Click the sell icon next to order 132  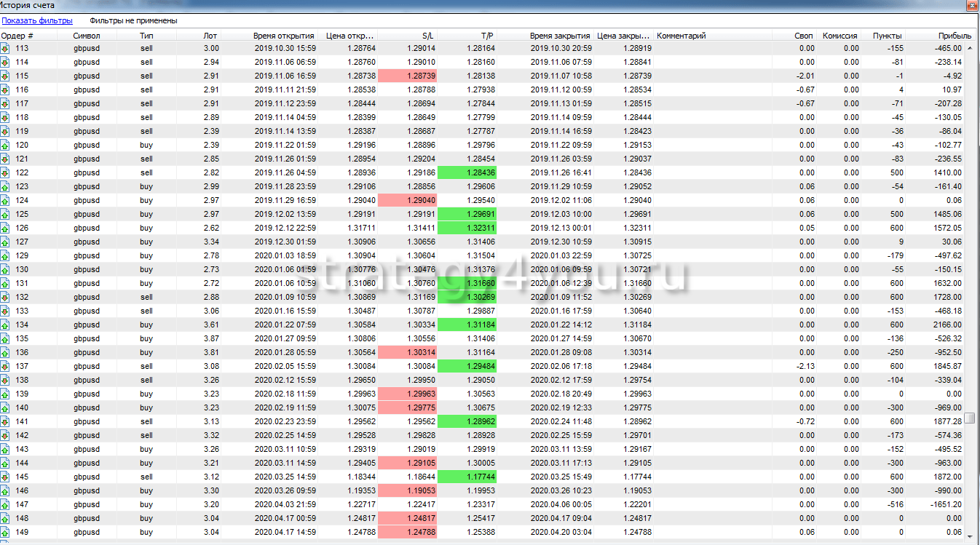click(x=4, y=297)
